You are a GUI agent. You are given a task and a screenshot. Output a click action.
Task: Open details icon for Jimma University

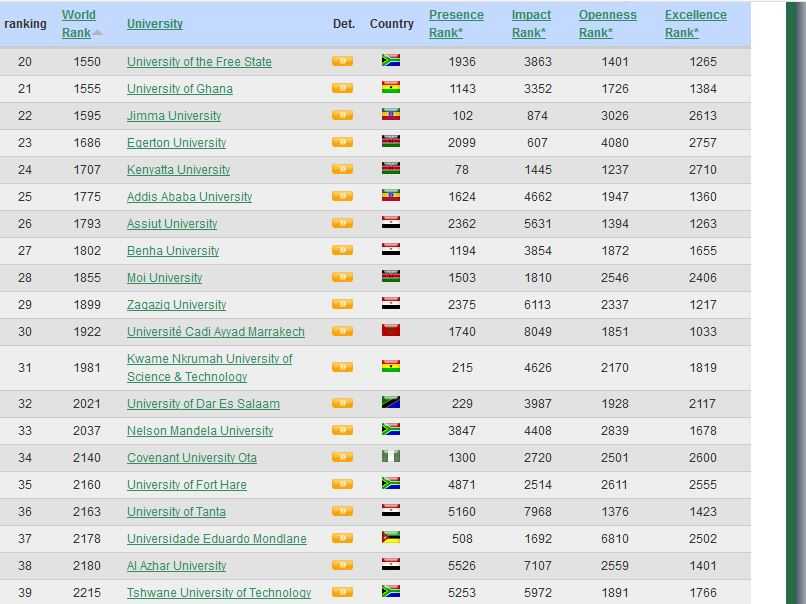click(x=342, y=115)
